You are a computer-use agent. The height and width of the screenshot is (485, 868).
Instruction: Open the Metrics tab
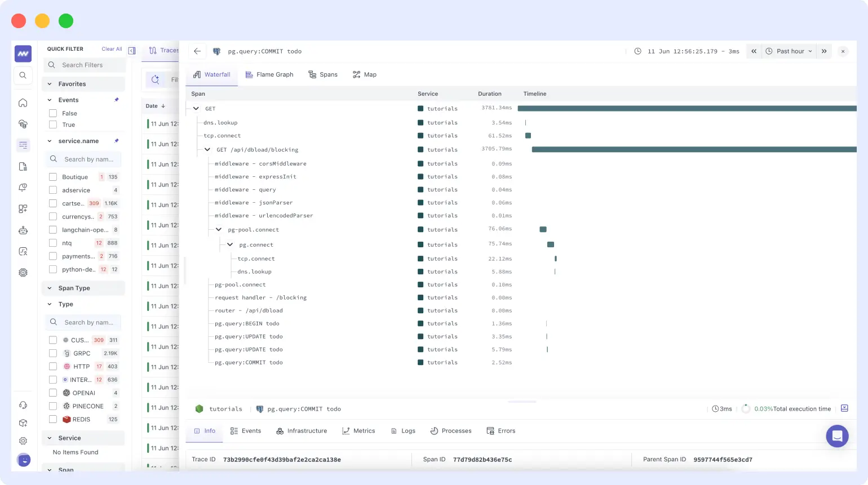coord(358,431)
